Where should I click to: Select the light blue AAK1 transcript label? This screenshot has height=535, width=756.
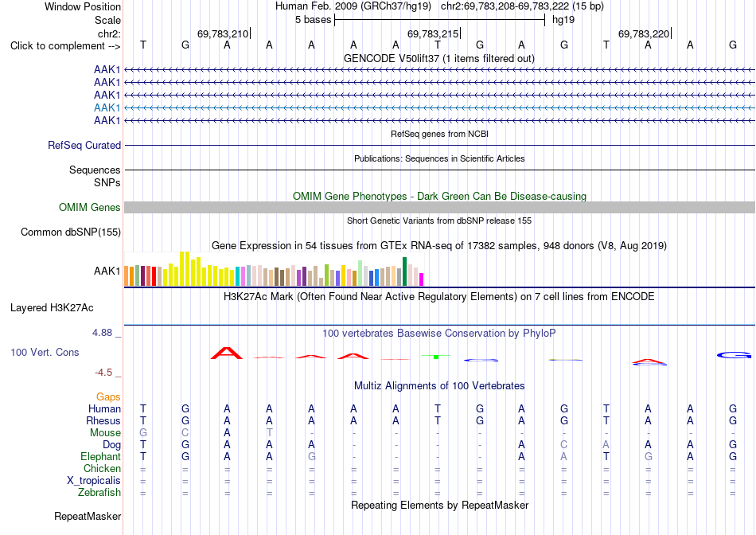(107, 107)
